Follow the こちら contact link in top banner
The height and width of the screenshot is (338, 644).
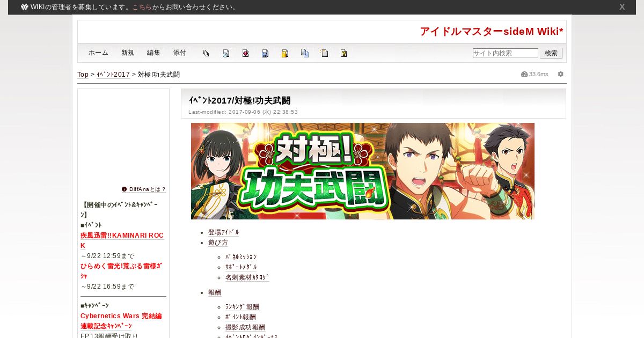point(142,7)
